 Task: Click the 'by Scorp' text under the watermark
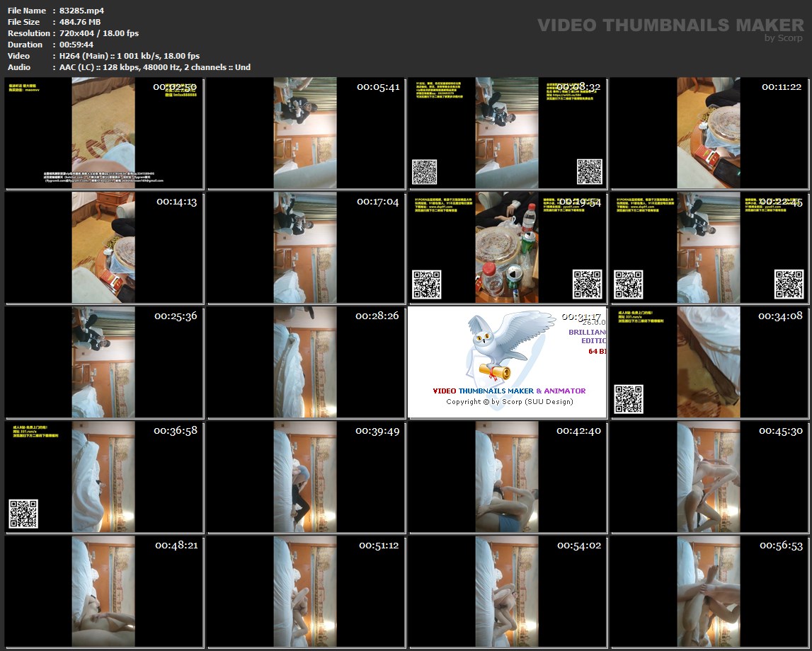tap(784, 38)
